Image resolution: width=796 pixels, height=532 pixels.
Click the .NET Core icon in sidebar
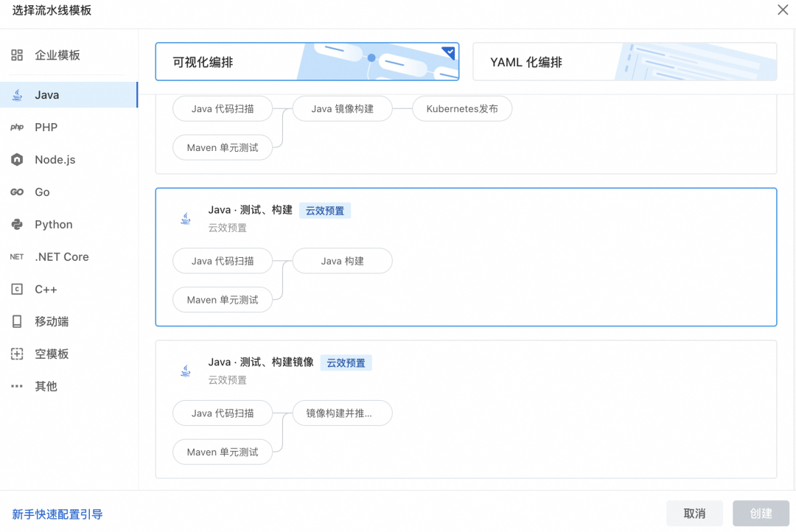[17, 257]
